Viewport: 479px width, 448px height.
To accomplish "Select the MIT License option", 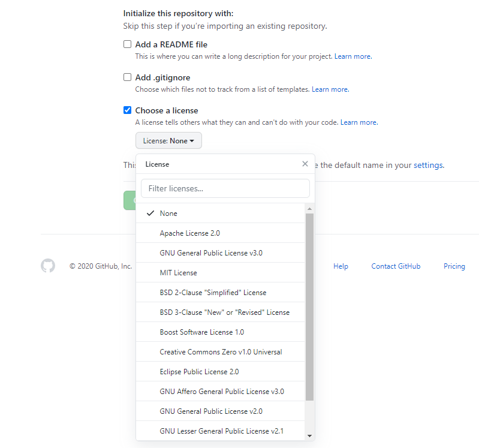I will click(178, 273).
